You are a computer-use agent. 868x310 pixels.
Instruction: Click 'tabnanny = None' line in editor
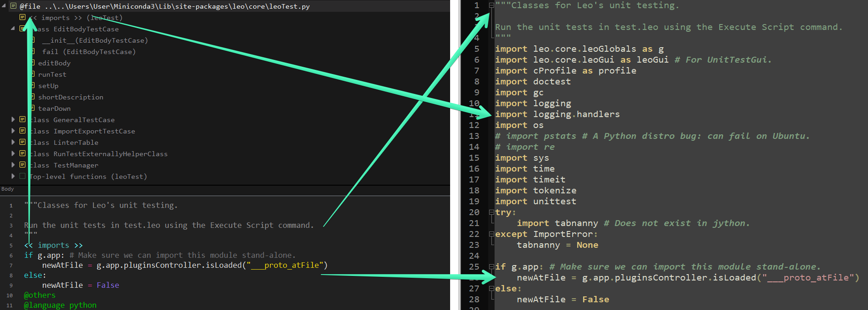(558, 245)
